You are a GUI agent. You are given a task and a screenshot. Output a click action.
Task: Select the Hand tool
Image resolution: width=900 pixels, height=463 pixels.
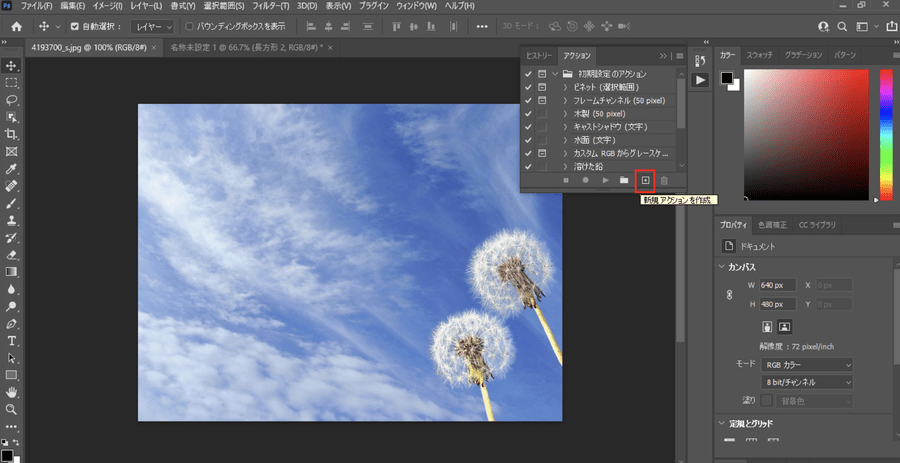(12, 392)
